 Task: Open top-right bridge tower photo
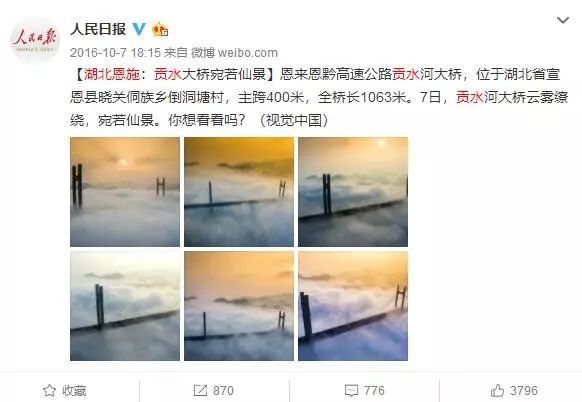point(353,192)
